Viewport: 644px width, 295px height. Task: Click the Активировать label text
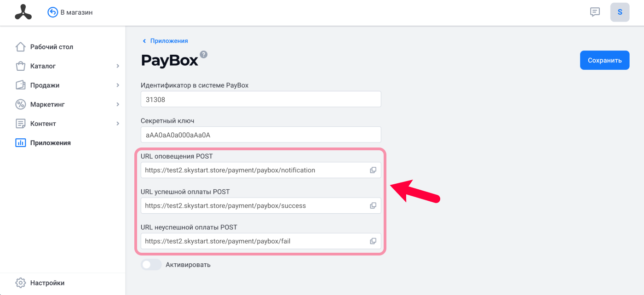click(x=188, y=265)
